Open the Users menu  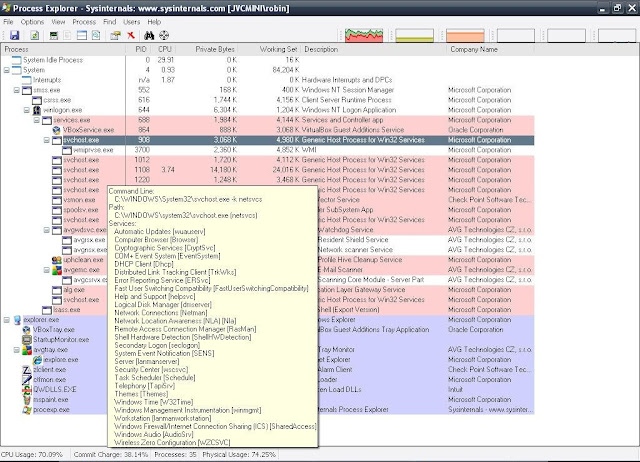coord(131,22)
